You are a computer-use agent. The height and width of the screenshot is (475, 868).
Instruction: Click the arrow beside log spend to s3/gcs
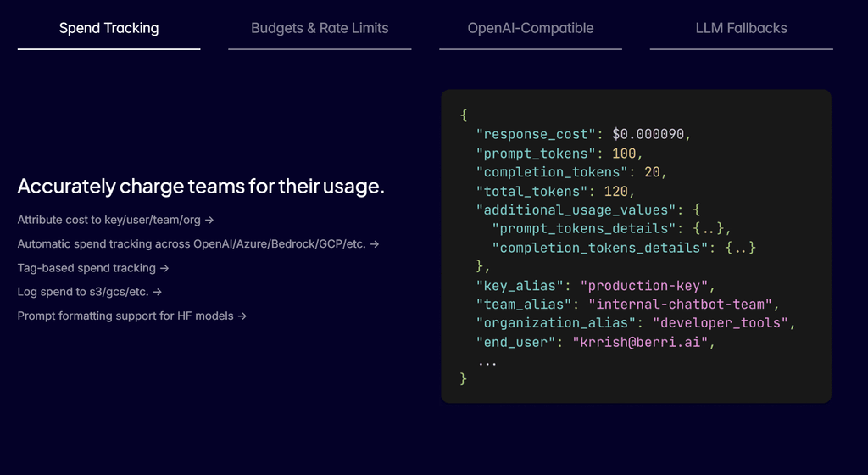[x=157, y=292]
